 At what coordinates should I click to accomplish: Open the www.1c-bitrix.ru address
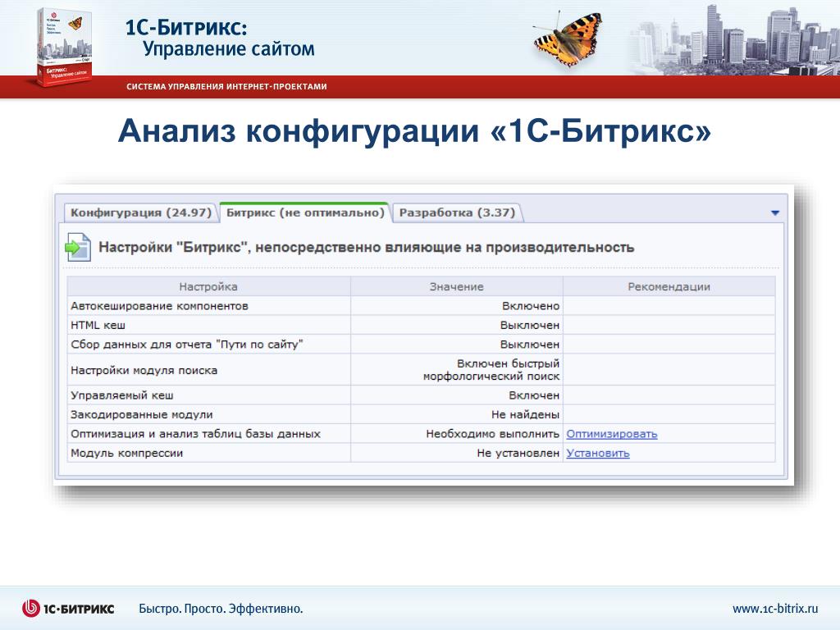(x=775, y=609)
